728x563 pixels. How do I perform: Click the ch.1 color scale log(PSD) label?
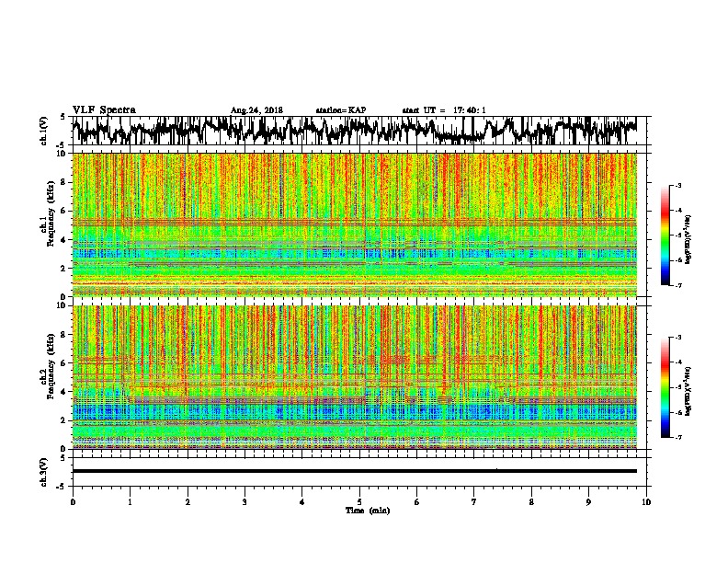[688, 240]
